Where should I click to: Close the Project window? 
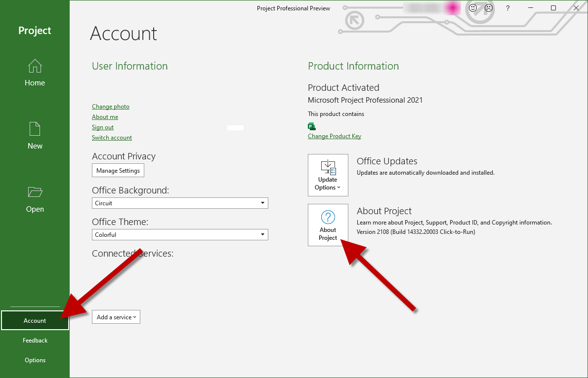coord(576,8)
